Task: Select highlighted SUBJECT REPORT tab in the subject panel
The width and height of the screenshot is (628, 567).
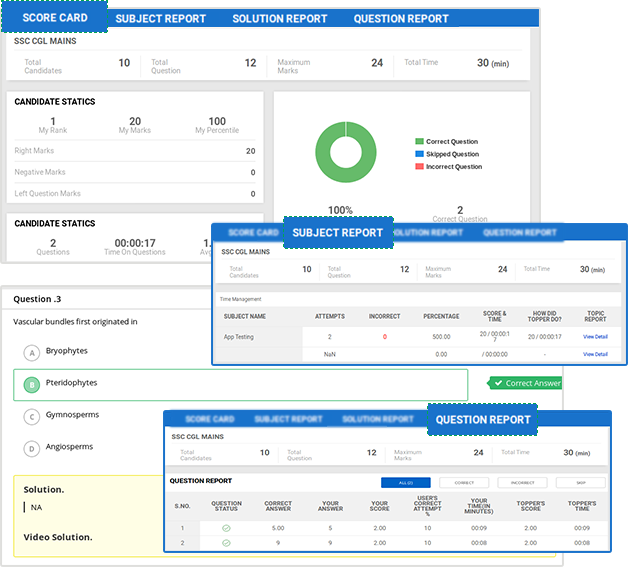Action: click(338, 233)
